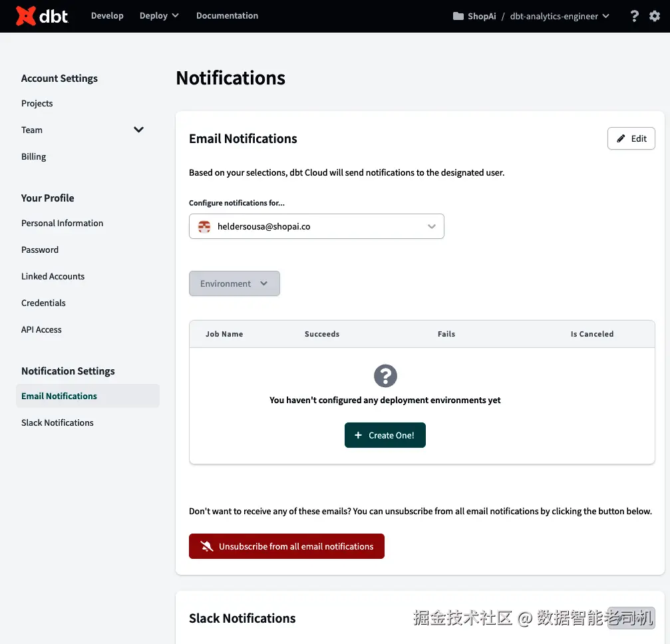The width and height of the screenshot is (670, 644).
Task: Click the Job Name column header
Action: coord(224,334)
